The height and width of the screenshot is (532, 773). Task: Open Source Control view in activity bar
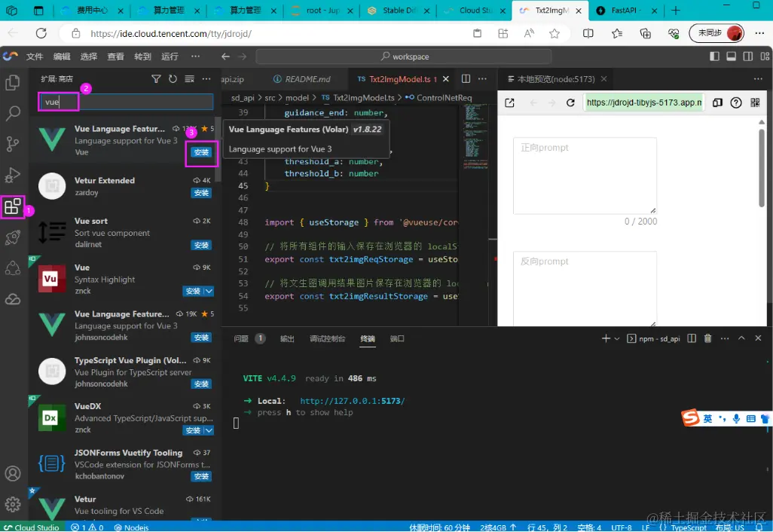coord(13,144)
